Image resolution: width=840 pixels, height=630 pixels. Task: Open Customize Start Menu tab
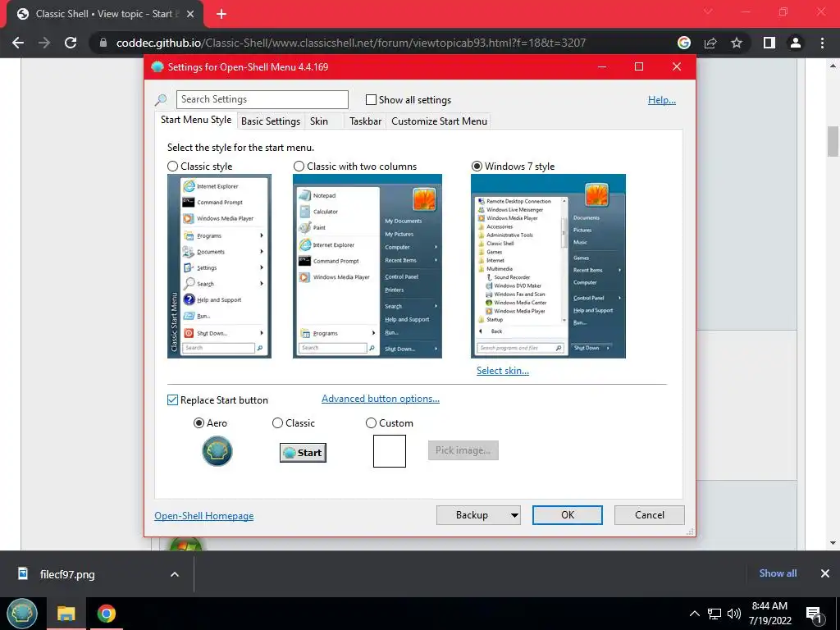(x=440, y=121)
